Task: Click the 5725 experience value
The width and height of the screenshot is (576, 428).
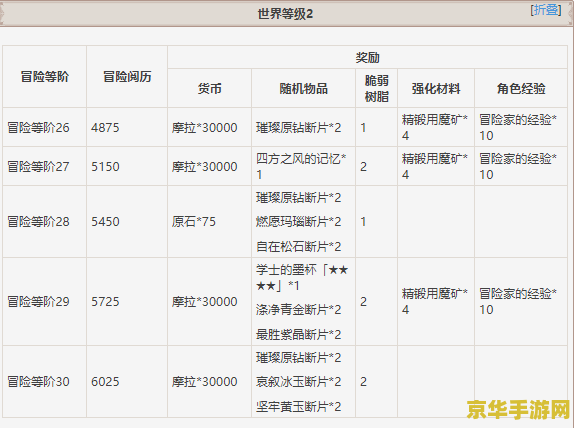Action: pos(105,302)
